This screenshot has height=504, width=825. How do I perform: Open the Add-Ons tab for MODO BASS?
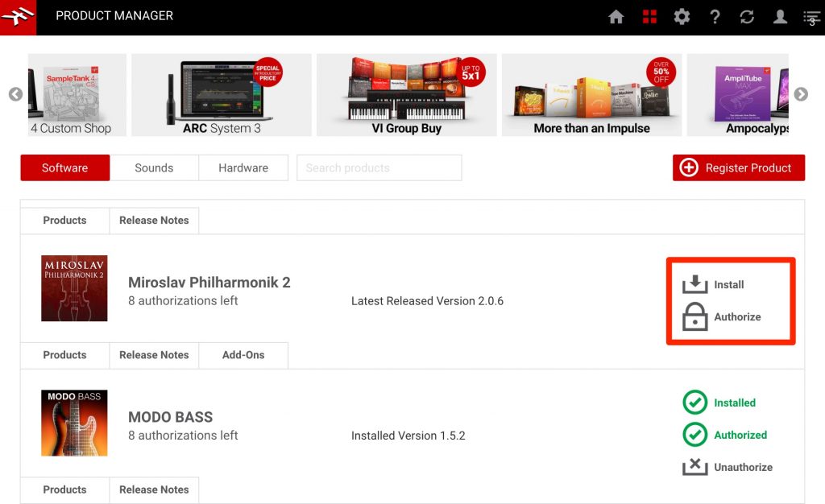coord(243,355)
